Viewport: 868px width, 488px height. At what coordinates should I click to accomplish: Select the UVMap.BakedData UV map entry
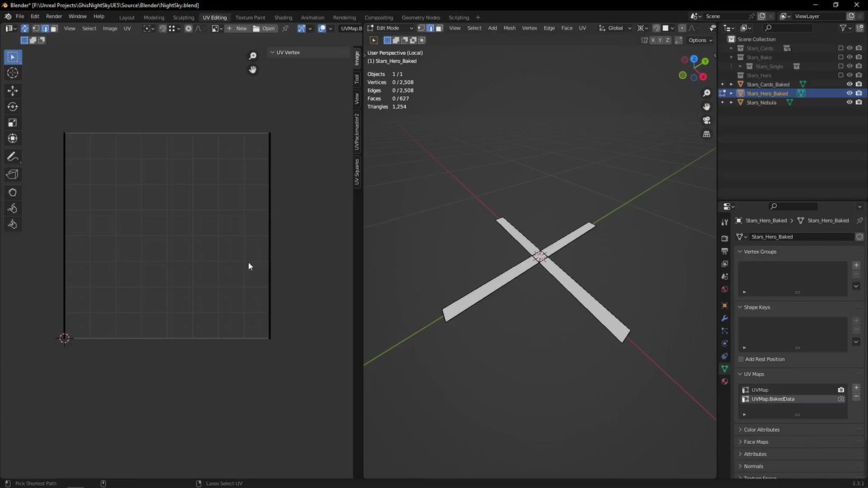point(793,399)
